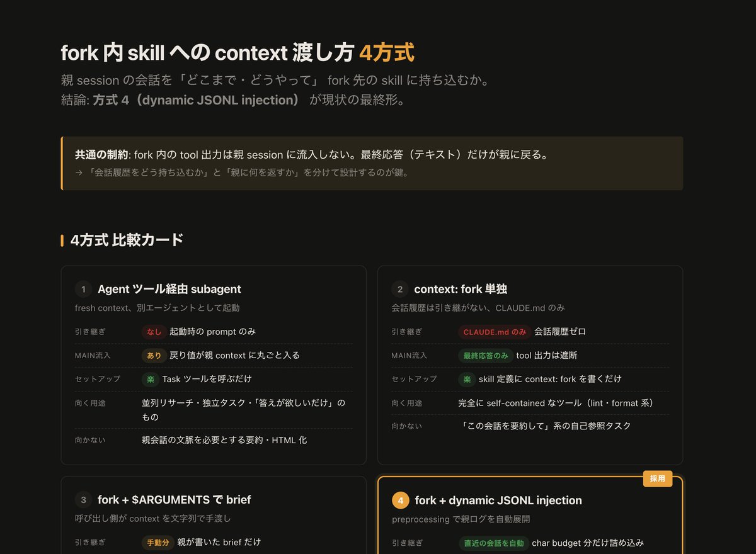This screenshot has height=554, width=756.
Task: Click the text 'char budget 分だけ詰め込み'
Action: point(588,543)
